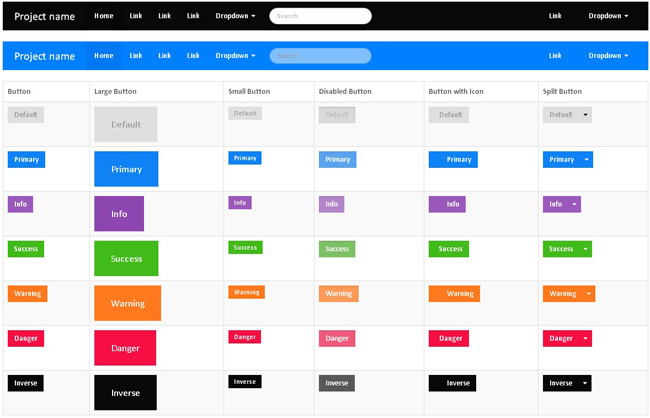Open left Dropdown in the black navbar
The height and width of the screenshot is (418, 650).
tap(235, 16)
